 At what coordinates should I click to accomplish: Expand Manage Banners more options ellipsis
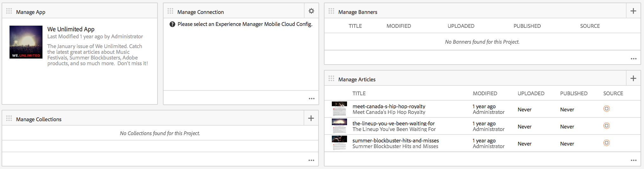click(634, 59)
